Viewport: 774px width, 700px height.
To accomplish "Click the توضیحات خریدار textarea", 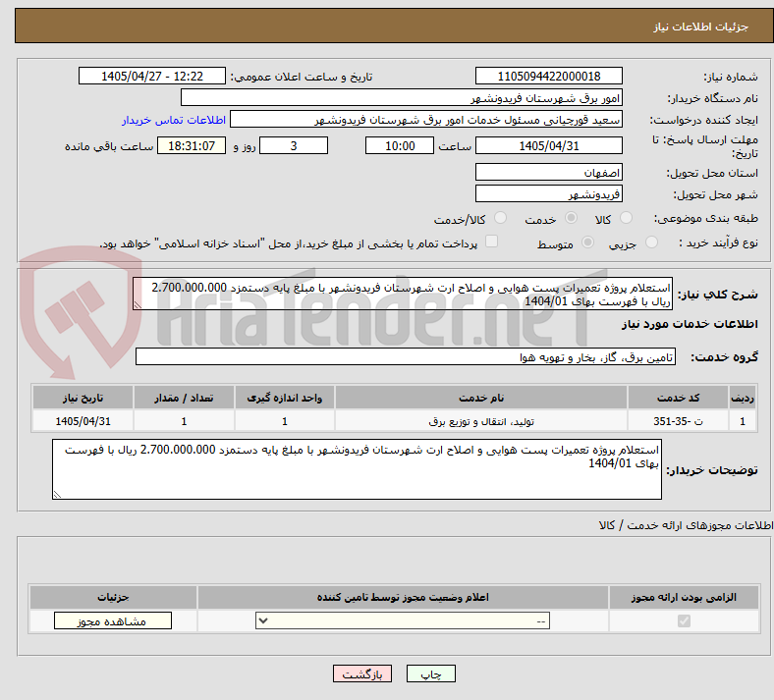I will pyautogui.click(x=357, y=469).
